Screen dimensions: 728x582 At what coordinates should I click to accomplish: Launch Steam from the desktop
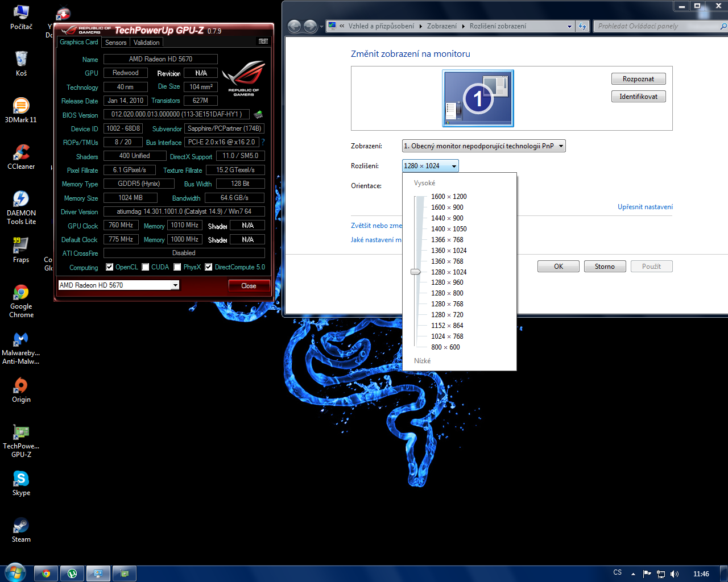pos(21,530)
